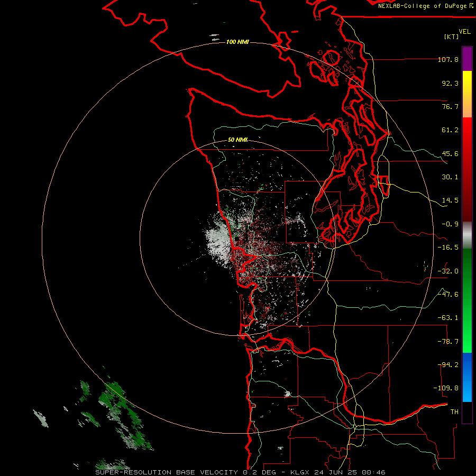Click the -47.6 value on the velocity scale
Image resolution: width=476 pixels, height=476 pixels.
coord(448,295)
